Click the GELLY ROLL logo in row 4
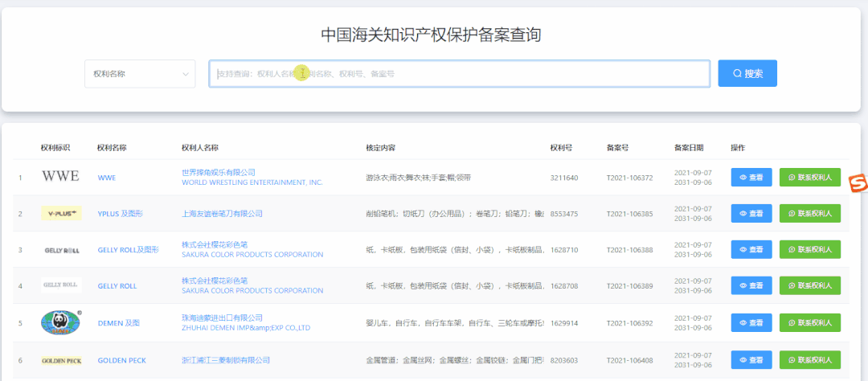868x381 pixels. click(x=61, y=285)
